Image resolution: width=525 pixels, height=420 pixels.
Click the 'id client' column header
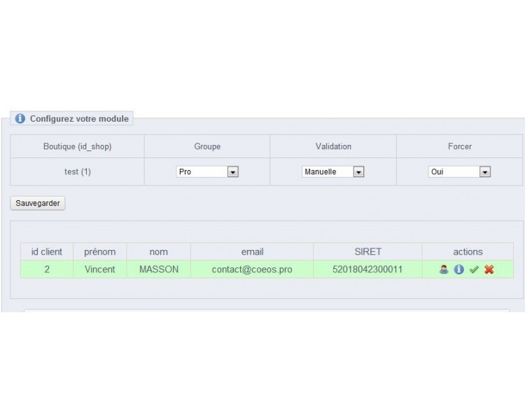[47, 252]
